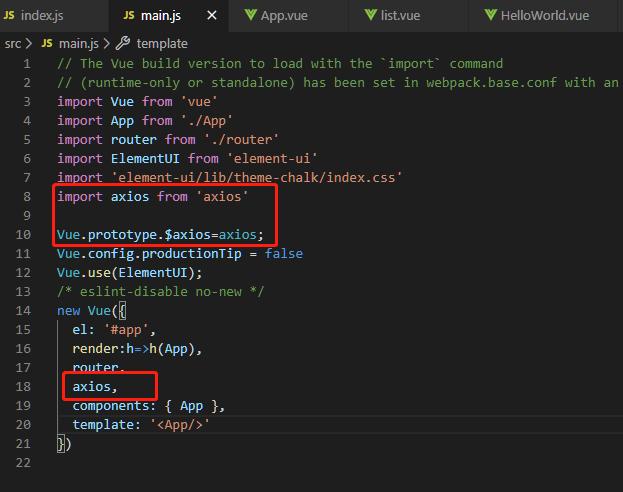Viewport: 623px width, 492px height.
Task: Open the main.js breadcrumb dropdown
Action: click(78, 44)
